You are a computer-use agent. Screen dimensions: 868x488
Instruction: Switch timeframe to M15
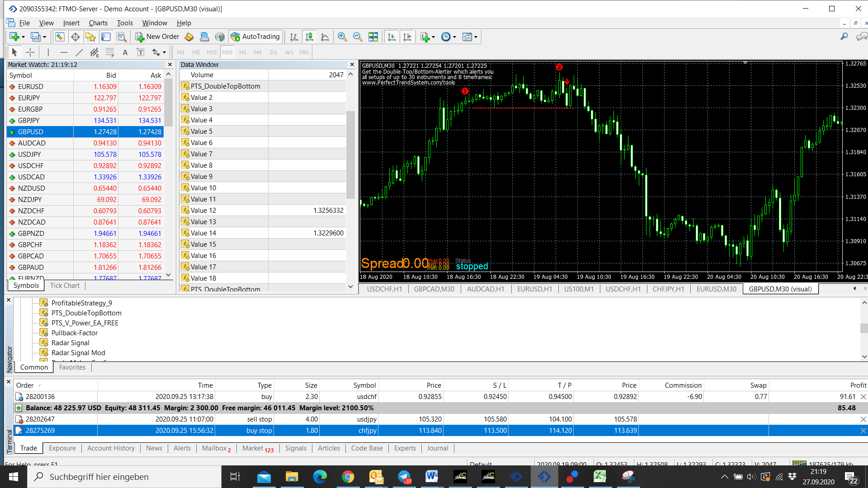click(x=212, y=52)
